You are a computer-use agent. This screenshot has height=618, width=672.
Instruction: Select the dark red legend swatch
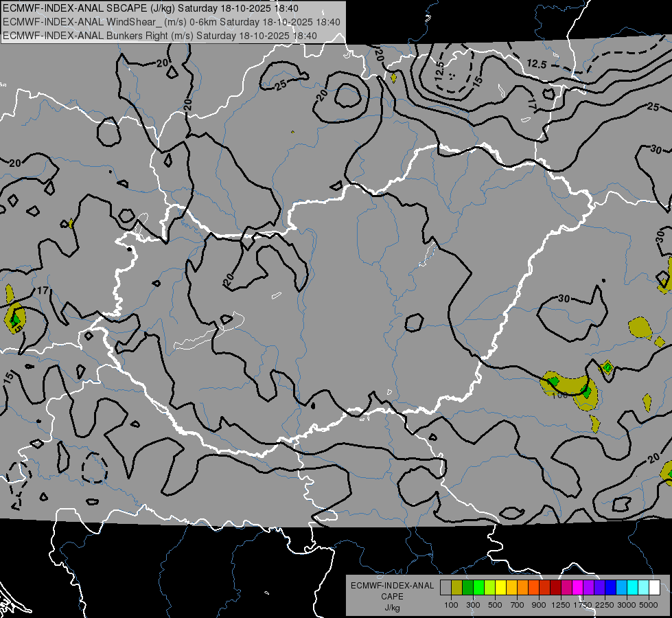point(556,587)
